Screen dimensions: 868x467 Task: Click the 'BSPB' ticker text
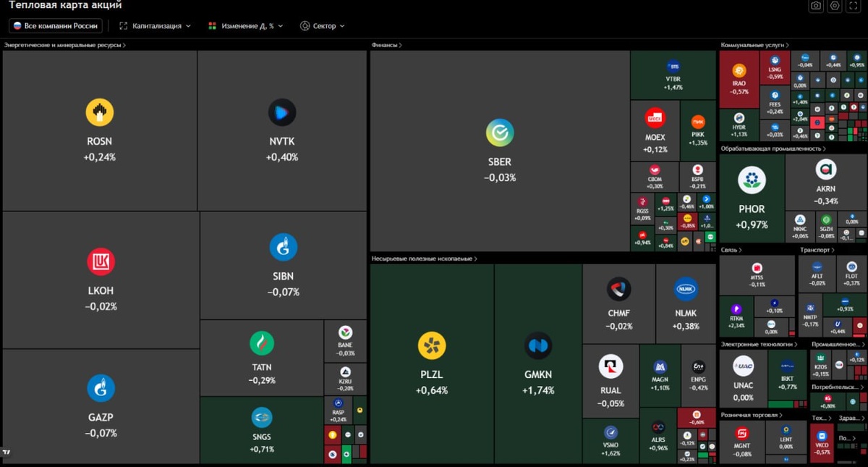[x=698, y=179]
